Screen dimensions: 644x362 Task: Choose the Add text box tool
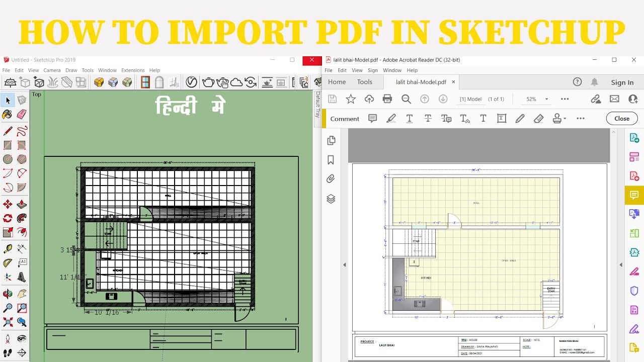pos(502,119)
